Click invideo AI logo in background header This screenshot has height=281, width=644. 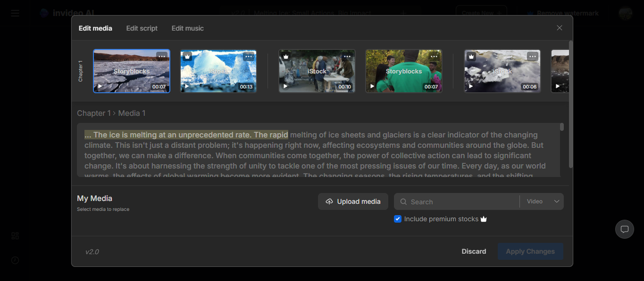[67, 13]
